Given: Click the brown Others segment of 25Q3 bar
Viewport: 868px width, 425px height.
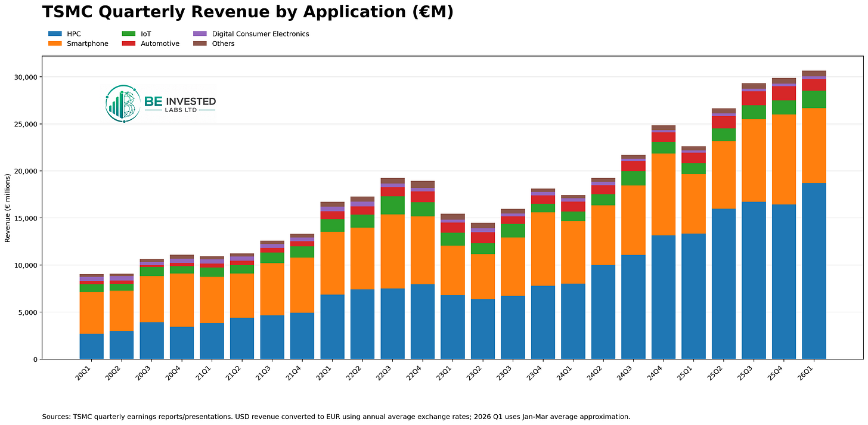Looking at the screenshot, I should 754,86.
